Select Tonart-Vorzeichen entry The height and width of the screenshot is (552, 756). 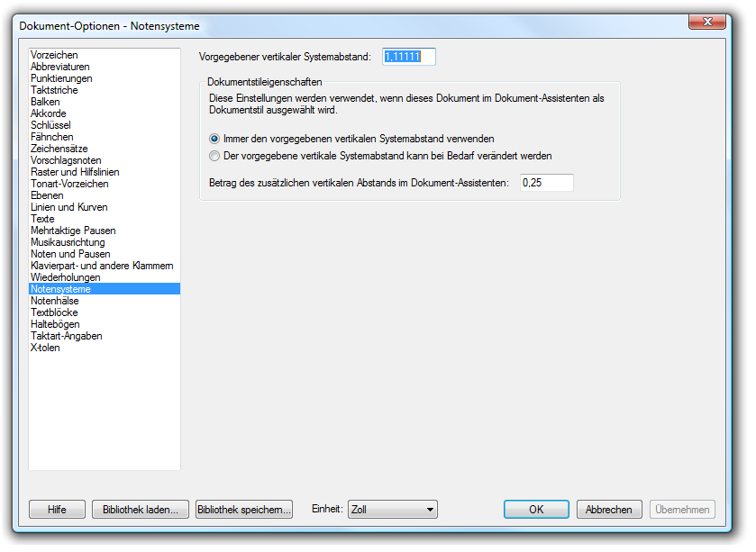point(105,184)
